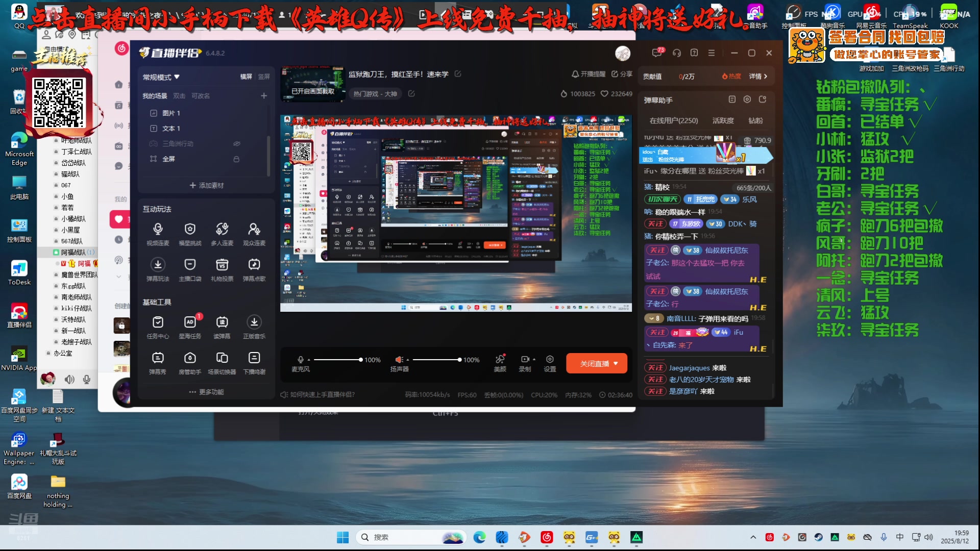The height and width of the screenshot is (551, 980).
Task: Edit 热门游戏 category pencil icon
Action: (411, 94)
